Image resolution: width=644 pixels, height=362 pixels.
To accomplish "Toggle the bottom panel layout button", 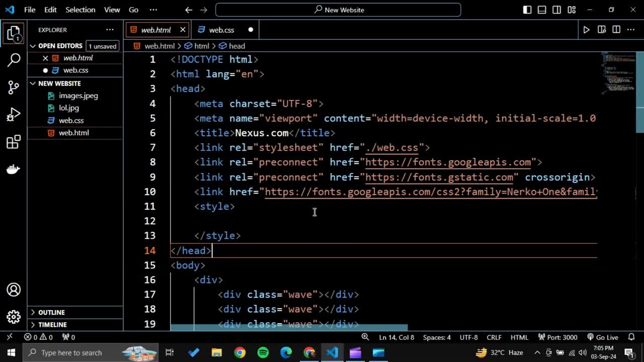I will tap(542, 10).
